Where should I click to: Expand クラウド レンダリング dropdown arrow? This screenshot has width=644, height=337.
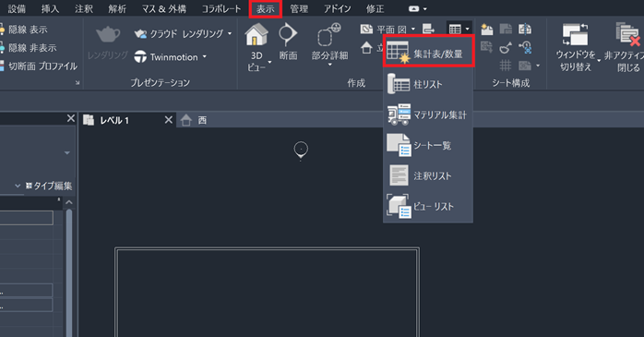click(230, 33)
